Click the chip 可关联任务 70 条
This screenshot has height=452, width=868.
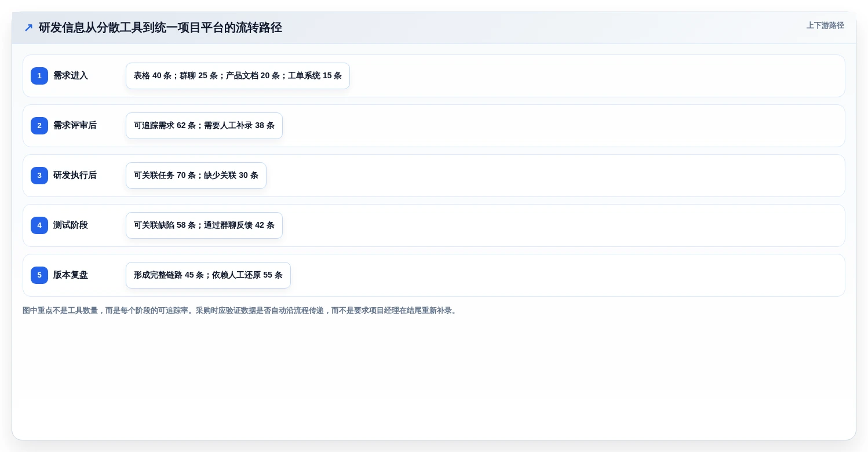point(196,176)
